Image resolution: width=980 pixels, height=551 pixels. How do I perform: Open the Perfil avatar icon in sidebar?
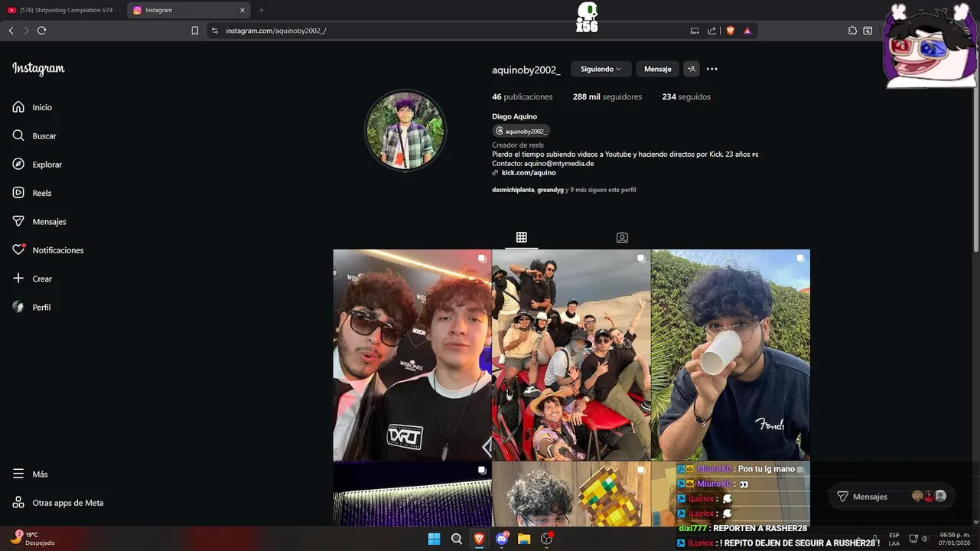pos(18,307)
